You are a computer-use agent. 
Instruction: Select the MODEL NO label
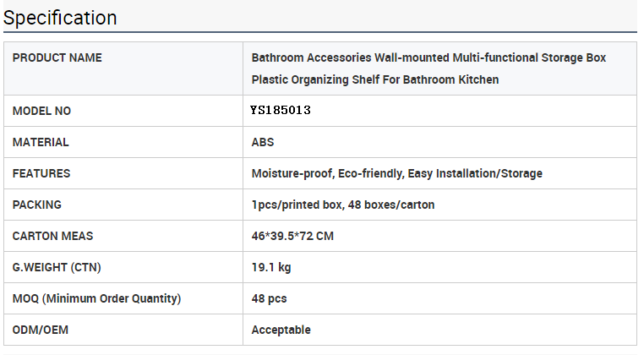pos(41,111)
